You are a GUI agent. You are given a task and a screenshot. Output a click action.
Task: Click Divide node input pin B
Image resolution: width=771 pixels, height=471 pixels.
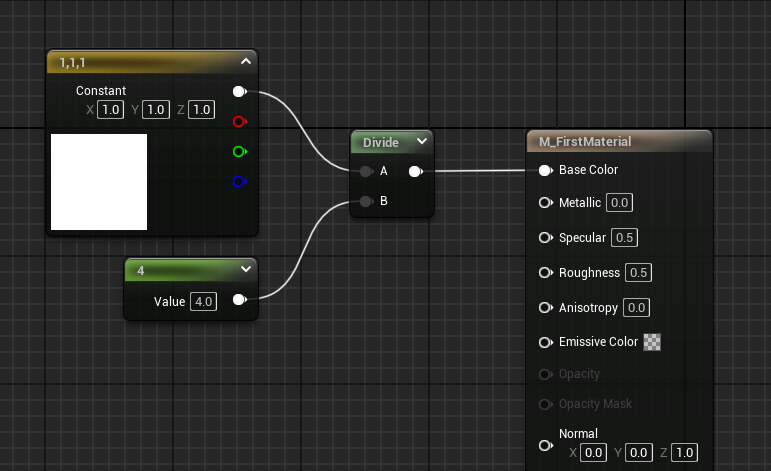366,201
